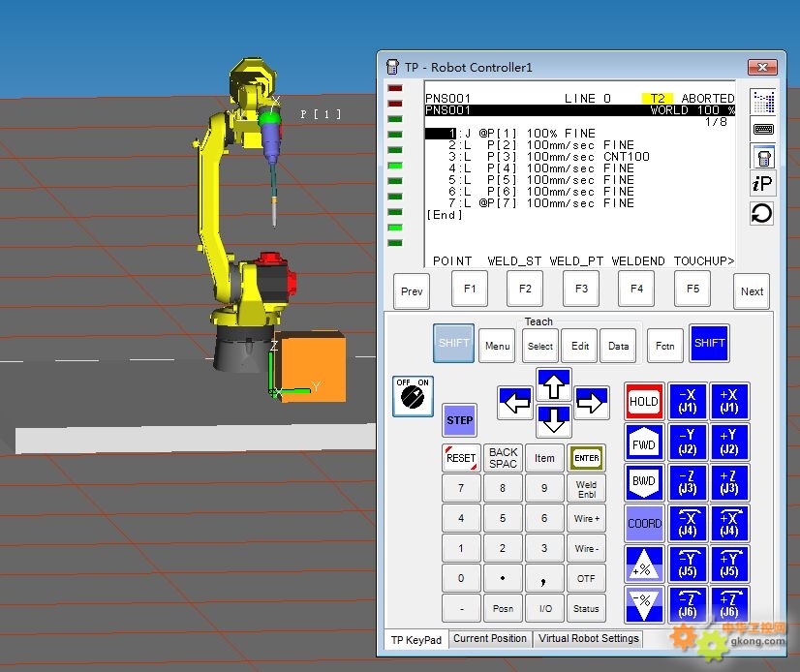The width and height of the screenshot is (800, 672).
Task: Click the right arrow cursor key
Action: click(x=592, y=403)
